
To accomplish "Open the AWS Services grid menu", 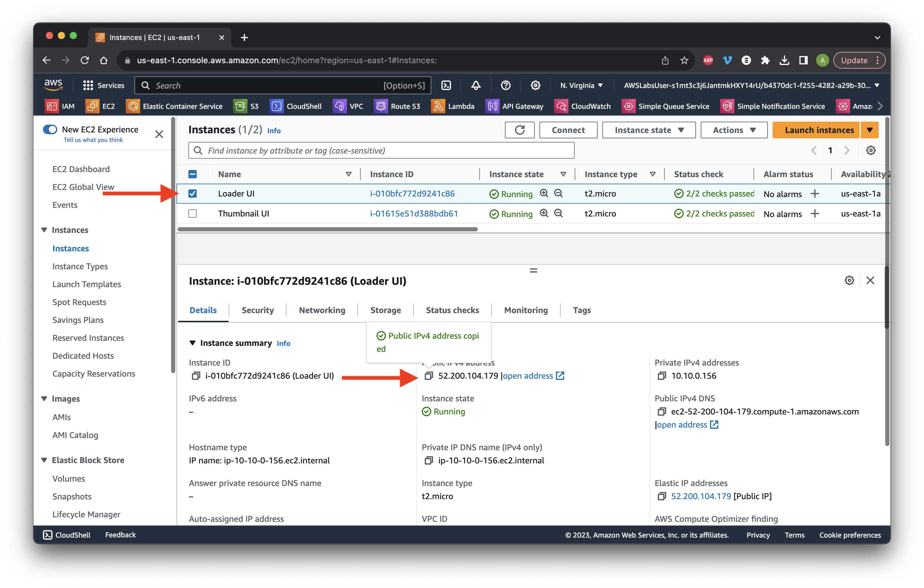I will pyautogui.click(x=104, y=85).
